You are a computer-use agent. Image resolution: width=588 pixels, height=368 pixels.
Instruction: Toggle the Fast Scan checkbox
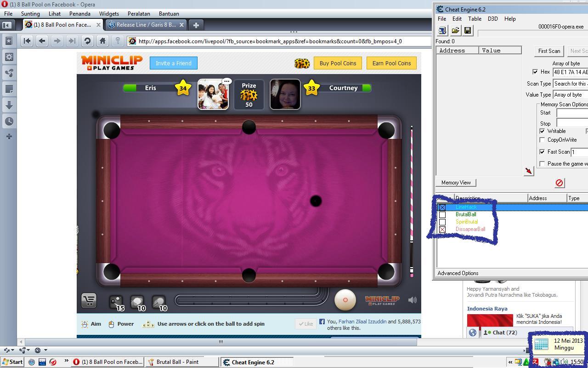pyautogui.click(x=542, y=152)
